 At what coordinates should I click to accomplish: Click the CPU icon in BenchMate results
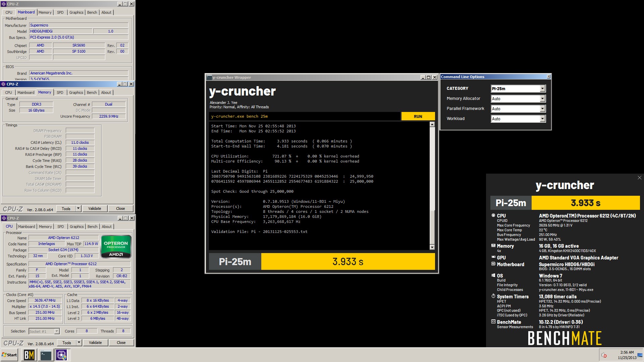(x=493, y=216)
